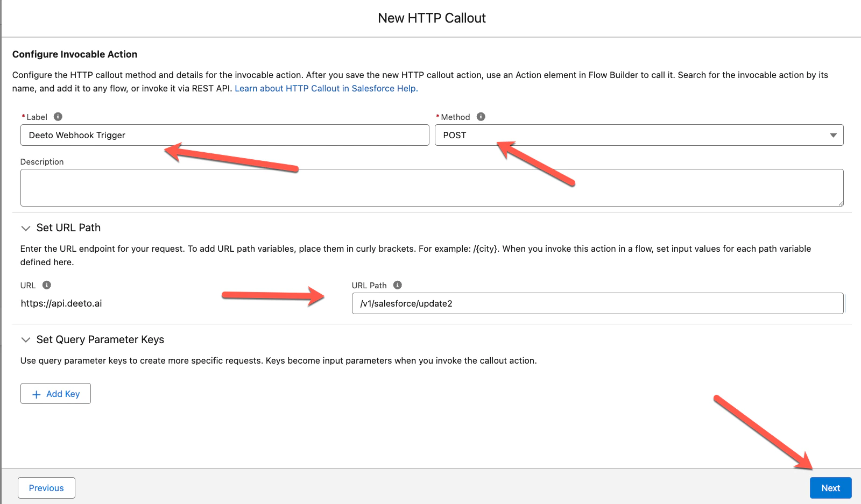Click plus icon in Add Key button

pyautogui.click(x=37, y=394)
